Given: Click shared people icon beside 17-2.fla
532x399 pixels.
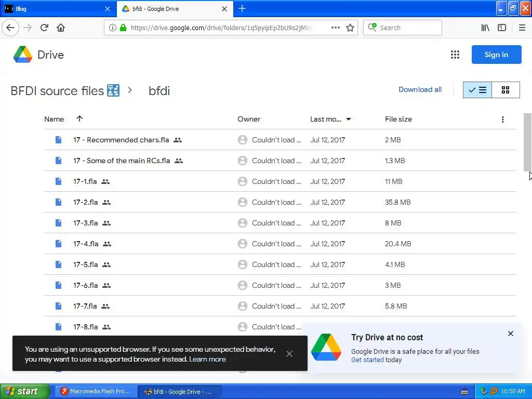Looking at the screenshot, I should [107, 202].
